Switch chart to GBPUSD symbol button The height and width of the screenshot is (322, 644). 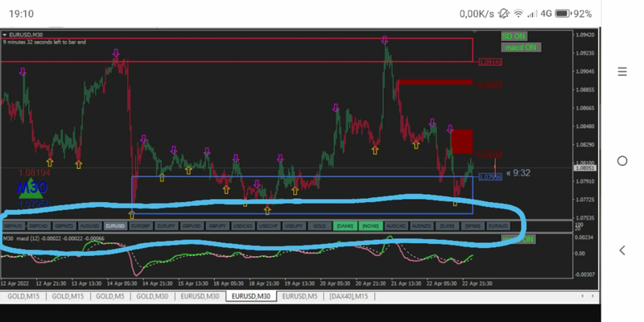pyautogui.click(x=192, y=226)
